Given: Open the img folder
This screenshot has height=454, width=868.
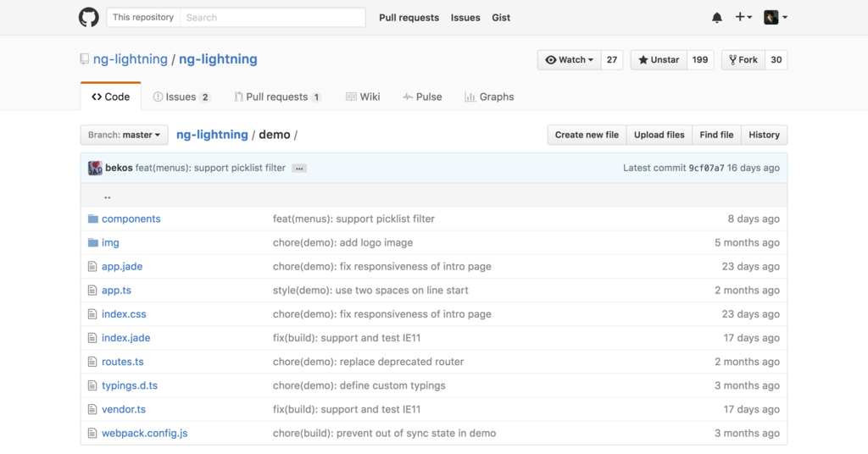Looking at the screenshot, I should (110, 243).
